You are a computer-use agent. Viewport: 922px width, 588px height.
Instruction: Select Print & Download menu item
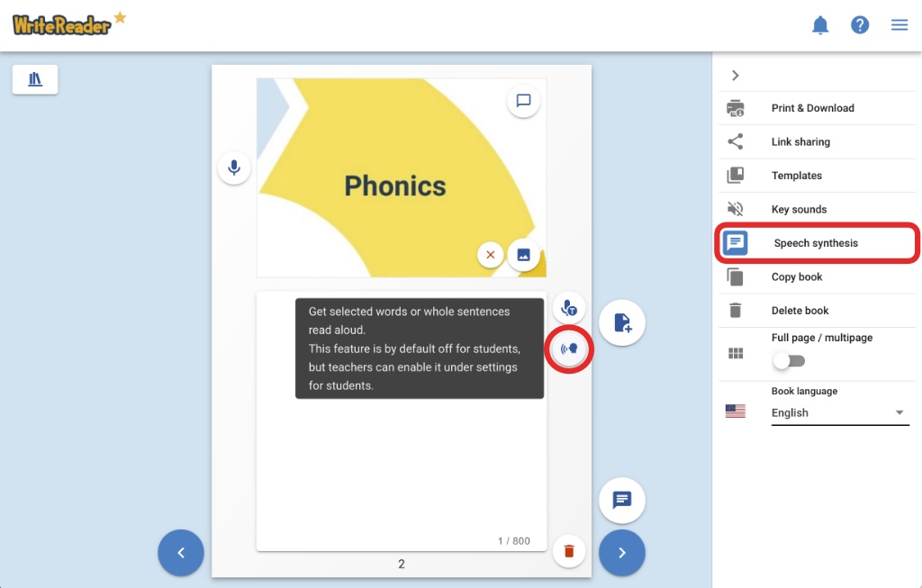pos(812,108)
